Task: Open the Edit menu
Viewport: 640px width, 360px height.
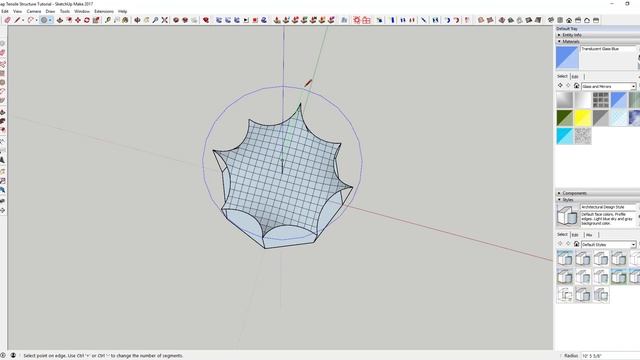Action: tap(5, 11)
